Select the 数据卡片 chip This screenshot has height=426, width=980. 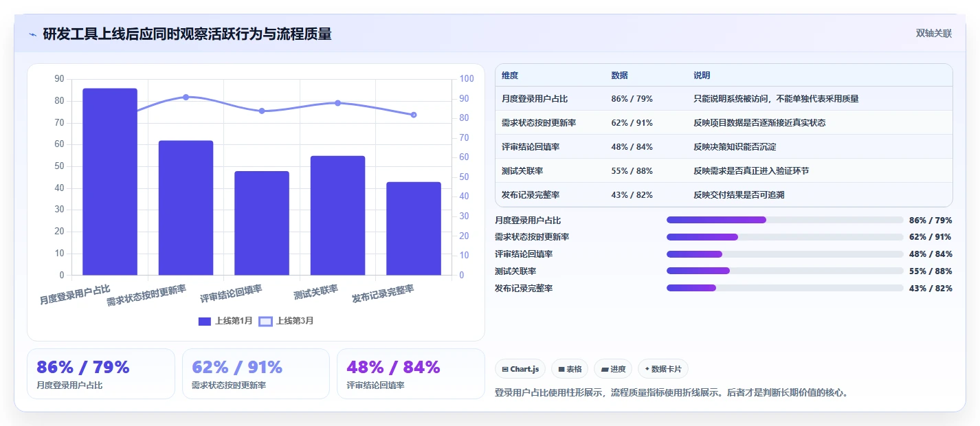pos(663,369)
